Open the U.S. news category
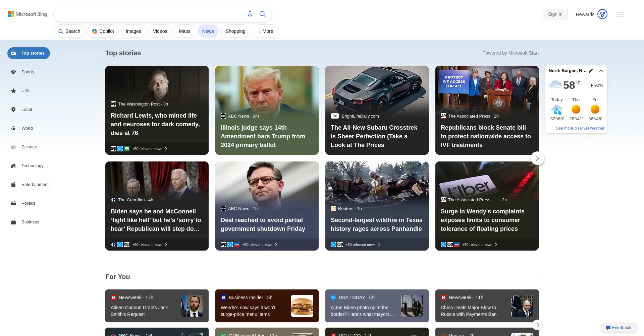 (25, 91)
